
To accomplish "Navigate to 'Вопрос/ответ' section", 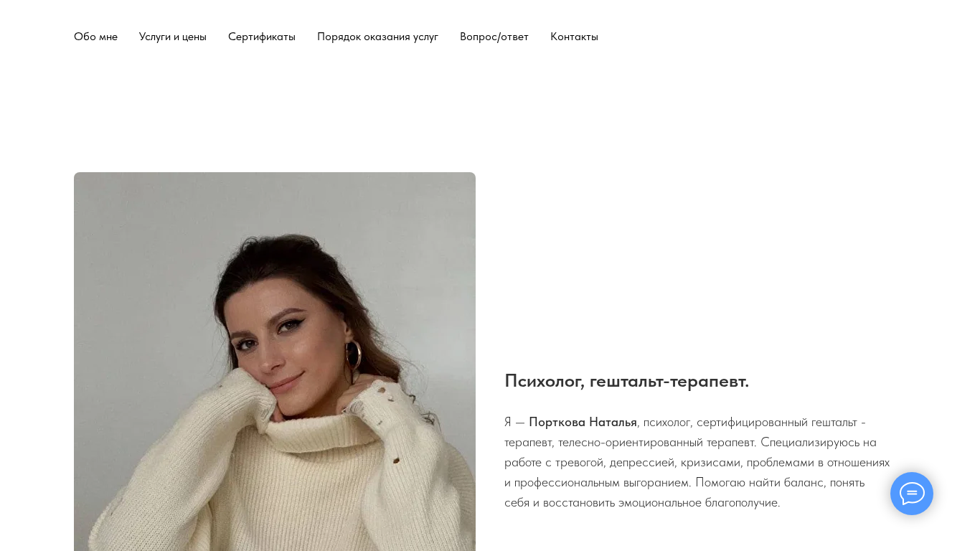I will click(494, 37).
